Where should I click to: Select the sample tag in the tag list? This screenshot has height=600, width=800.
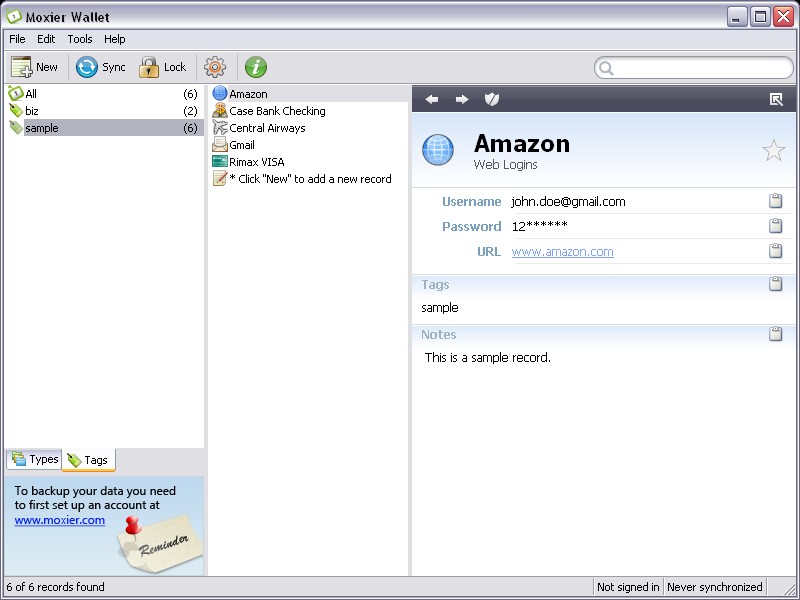coord(104,128)
